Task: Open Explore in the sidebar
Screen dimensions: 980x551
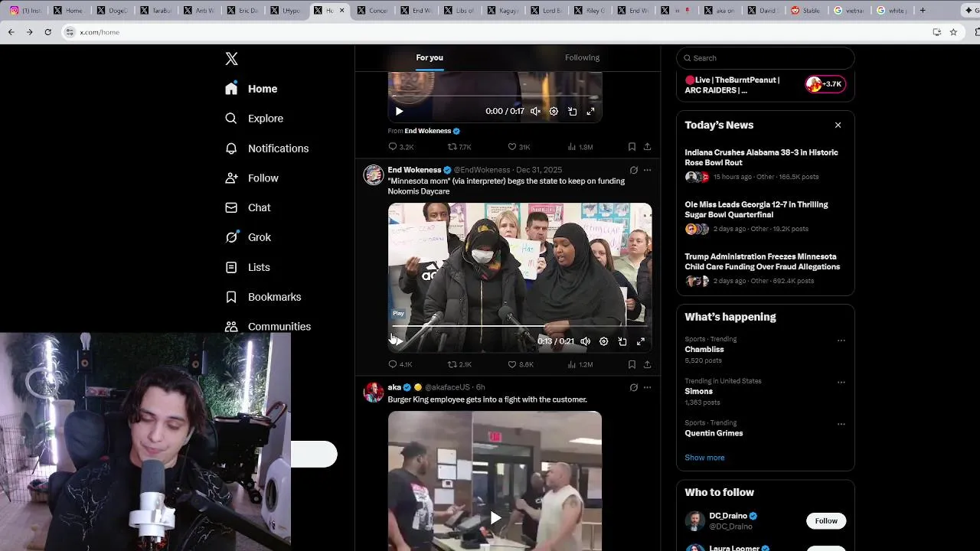Action: [x=254, y=119]
